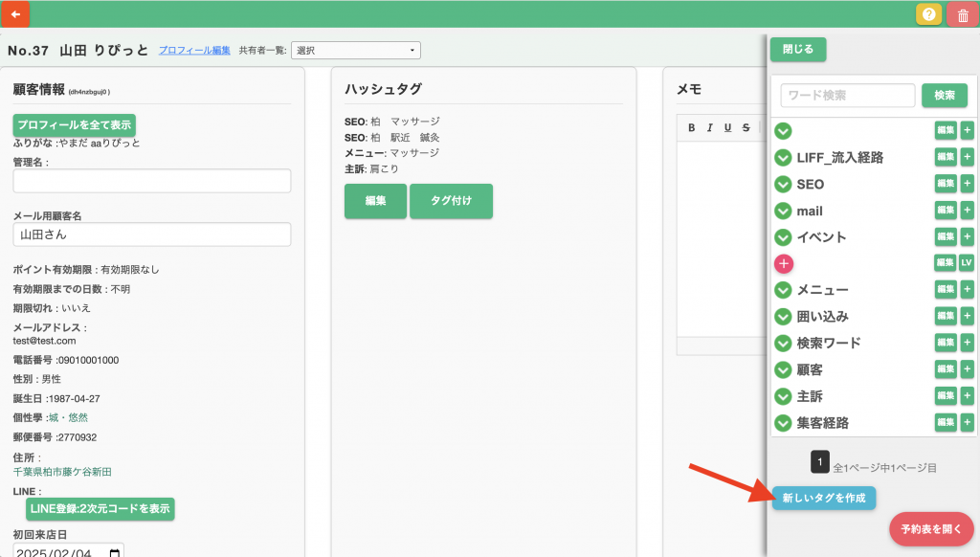This screenshot has width=980, height=557.
Task: Open the yellow help question icon
Action: [x=928, y=14]
